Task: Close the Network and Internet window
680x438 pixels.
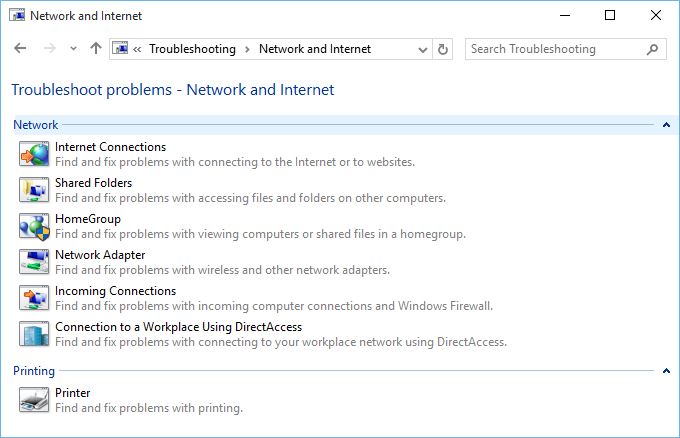Action: [x=656, y=16]
